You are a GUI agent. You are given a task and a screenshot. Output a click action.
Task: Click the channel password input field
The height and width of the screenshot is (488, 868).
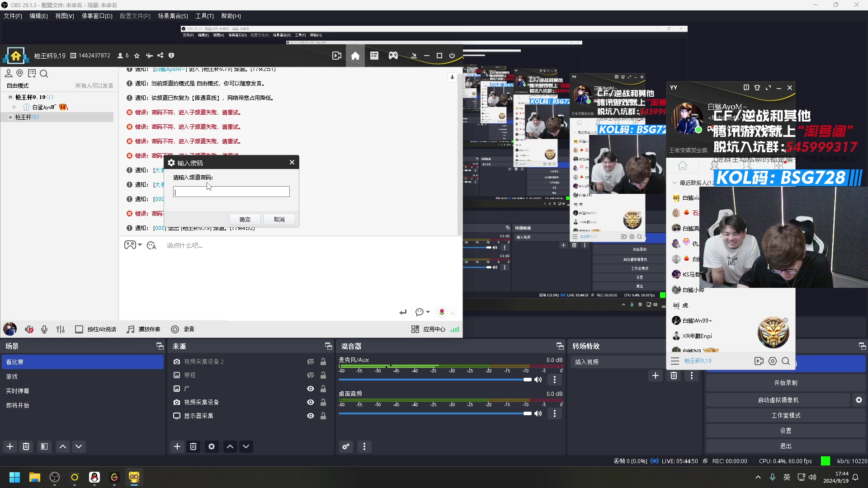click(x=231, y=192)
